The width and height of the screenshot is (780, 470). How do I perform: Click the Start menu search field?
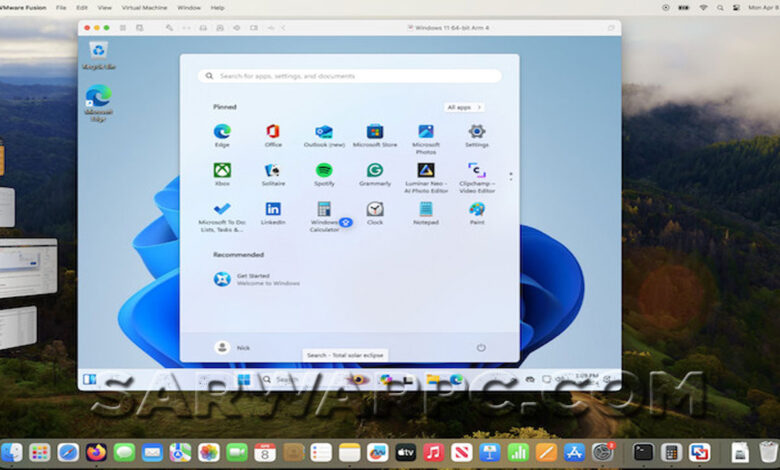(x=350, y=76)
